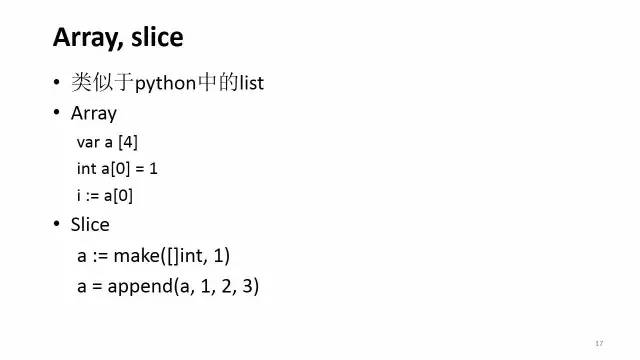Click the 'a := make([]int, 1)' line
This screenshot has width=640, height=360.
pos(153,256)
